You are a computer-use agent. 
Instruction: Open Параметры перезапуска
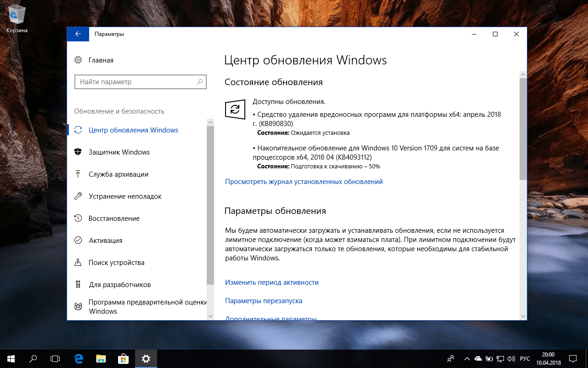point(263,300)
